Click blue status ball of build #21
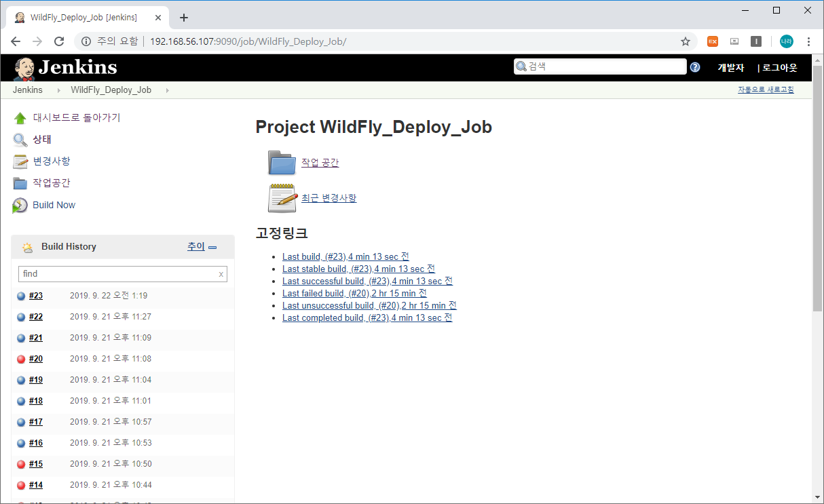The width and height of the screenshot is (824, 504). [x=21, y=338]
